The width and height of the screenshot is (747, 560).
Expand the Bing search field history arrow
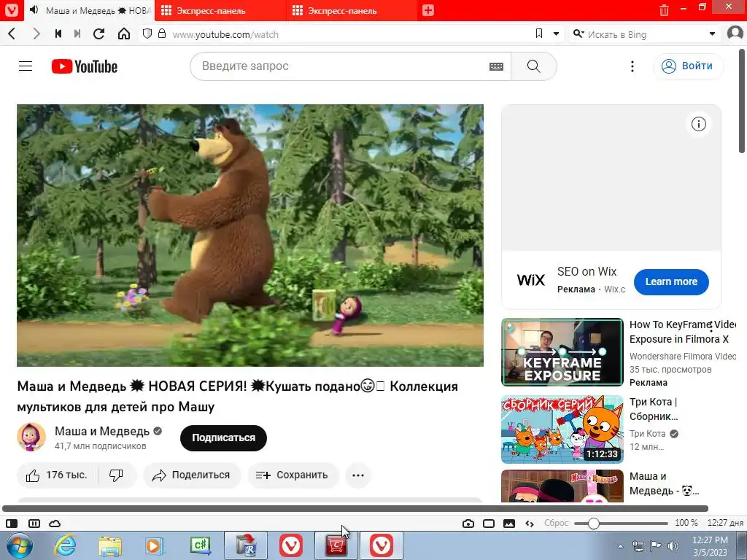coord(712,34)
